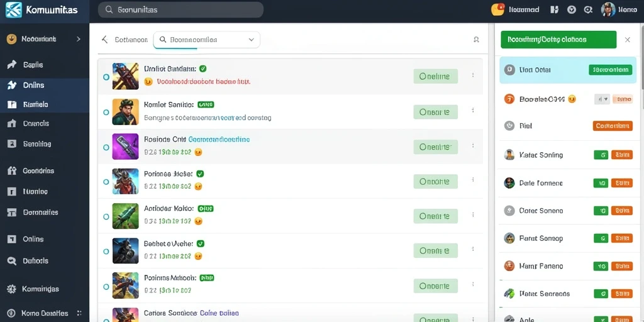Image resolution: width=644 pixels, height=322 pixels.
Task: Expand the top sidebar item chevron
Action: click(79, 39)
